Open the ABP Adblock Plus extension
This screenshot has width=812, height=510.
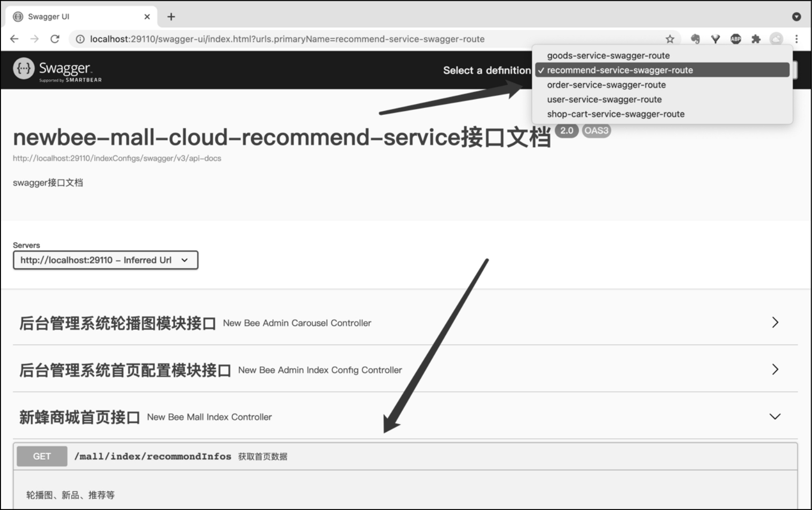[x=736, y=39]
